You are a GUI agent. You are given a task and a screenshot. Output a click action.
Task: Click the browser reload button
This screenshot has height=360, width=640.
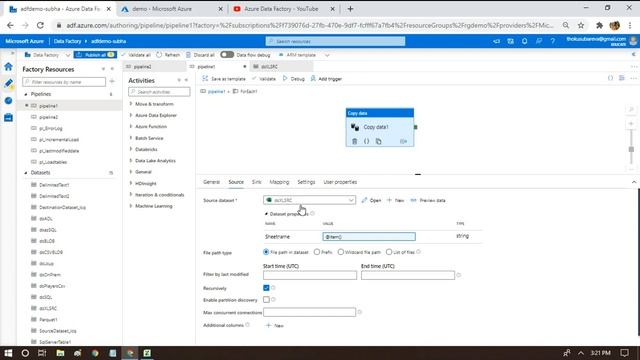pyautogui.click(x=40, y=25)
